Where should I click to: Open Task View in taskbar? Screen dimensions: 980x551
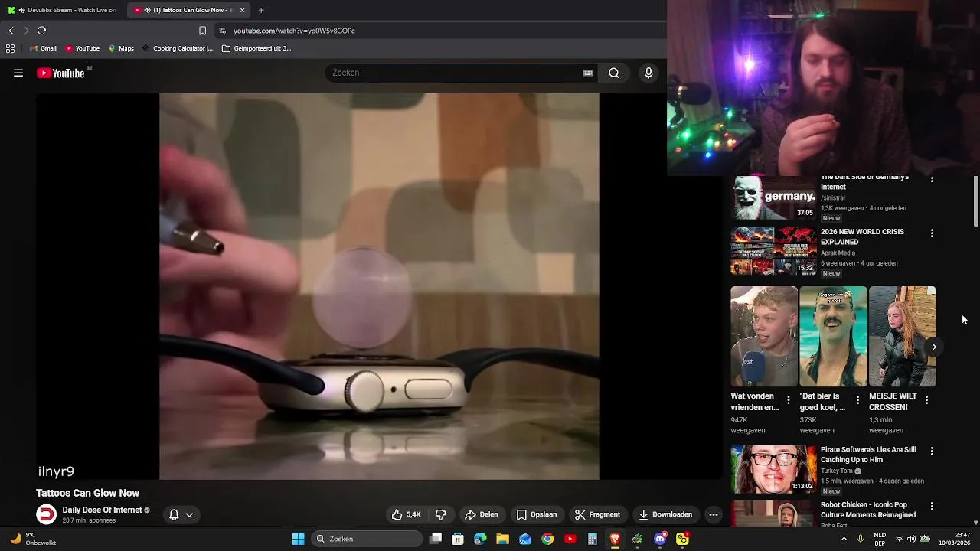(436, 539)
